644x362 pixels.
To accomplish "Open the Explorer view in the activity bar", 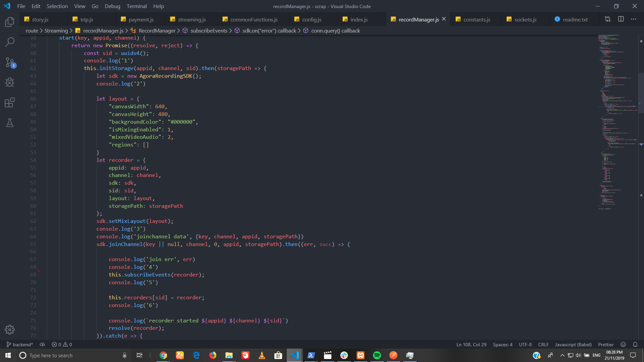I will [x=10, y=22].
